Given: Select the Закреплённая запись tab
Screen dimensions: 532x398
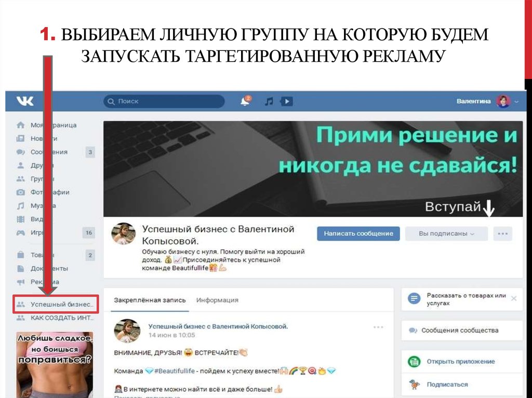Looking at the screenshot, I should (x=150, y=300).
